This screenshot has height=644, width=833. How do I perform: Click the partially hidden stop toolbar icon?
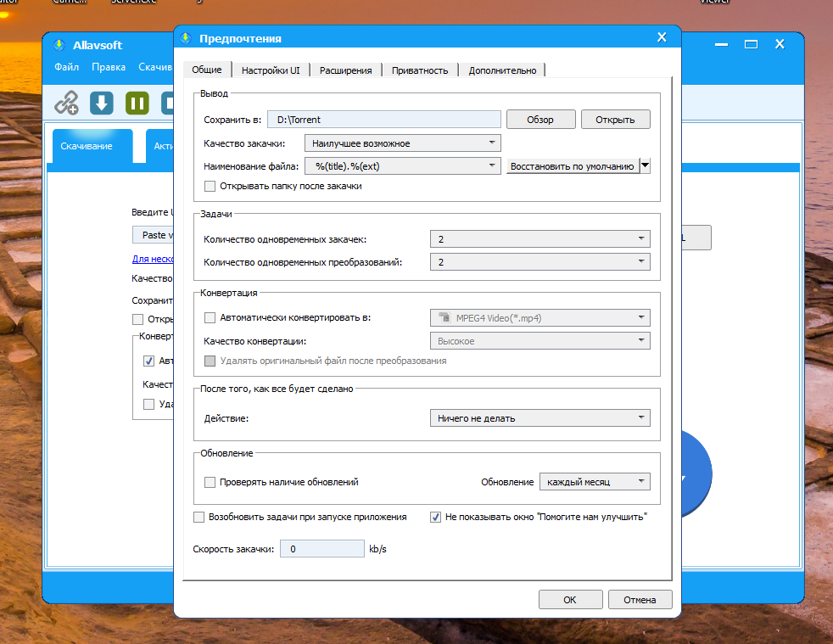coord(169,103)
